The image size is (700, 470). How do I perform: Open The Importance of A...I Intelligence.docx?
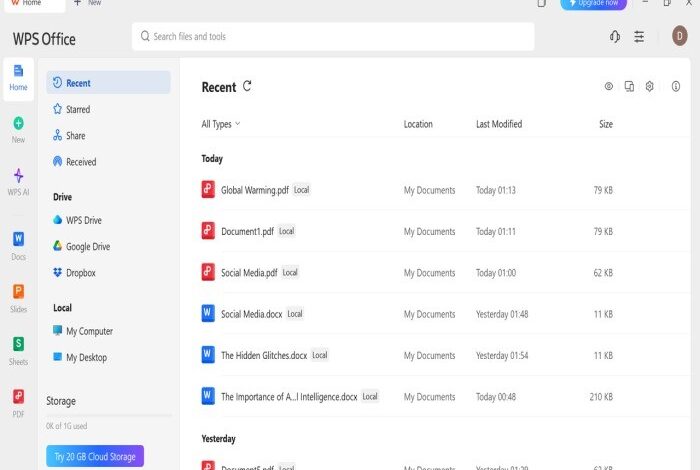coord(289,397)
